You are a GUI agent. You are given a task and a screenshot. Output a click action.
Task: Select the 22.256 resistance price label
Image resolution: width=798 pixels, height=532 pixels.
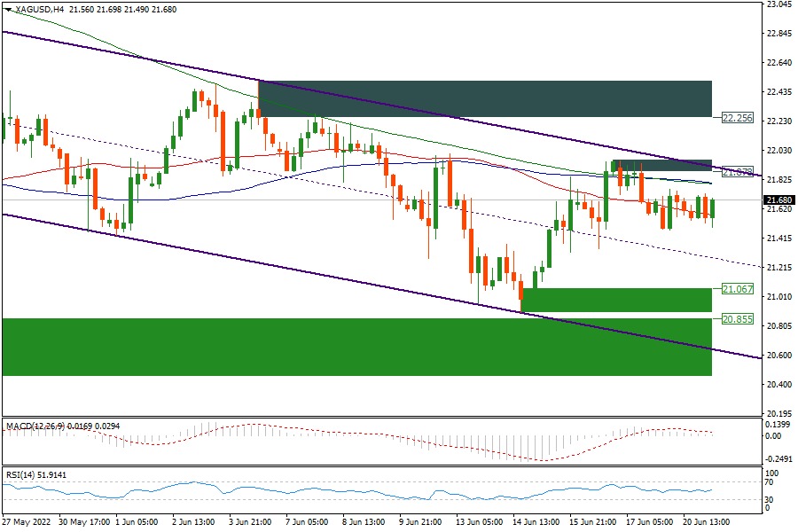(x=737, y=117)
